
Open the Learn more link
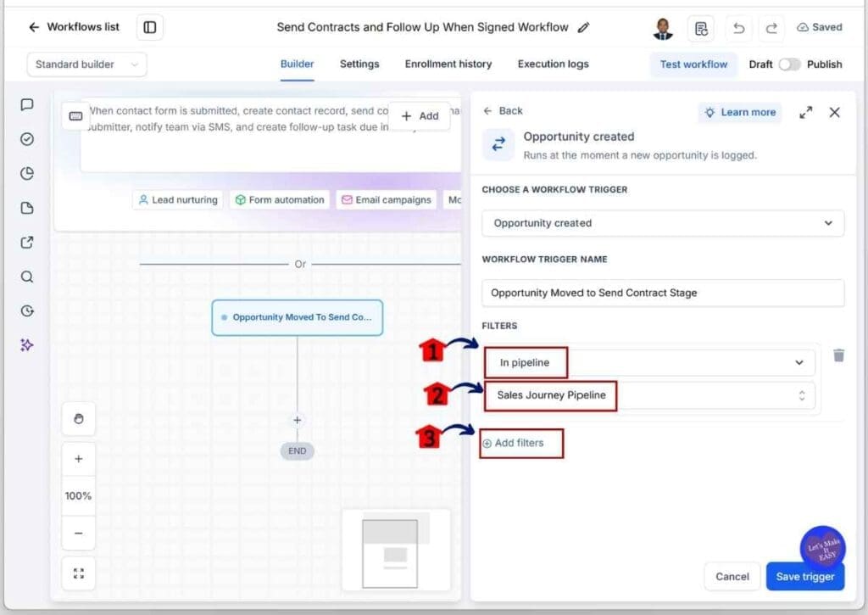click(740, 113)
